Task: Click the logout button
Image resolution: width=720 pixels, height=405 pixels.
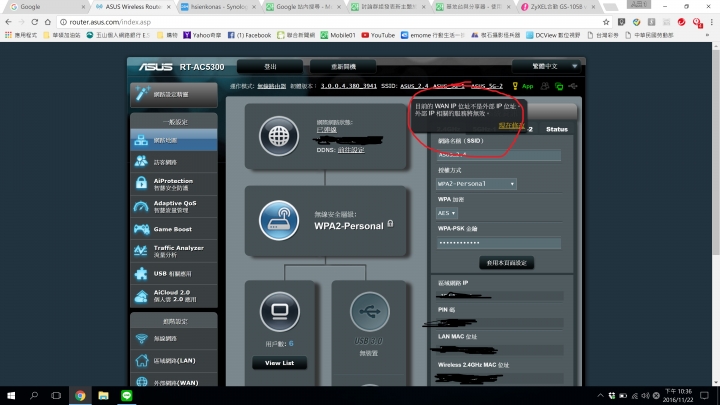Action: point(270,67)
